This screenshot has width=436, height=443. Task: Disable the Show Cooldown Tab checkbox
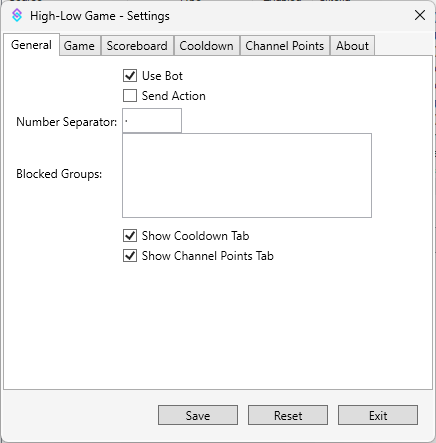point(130,236)
